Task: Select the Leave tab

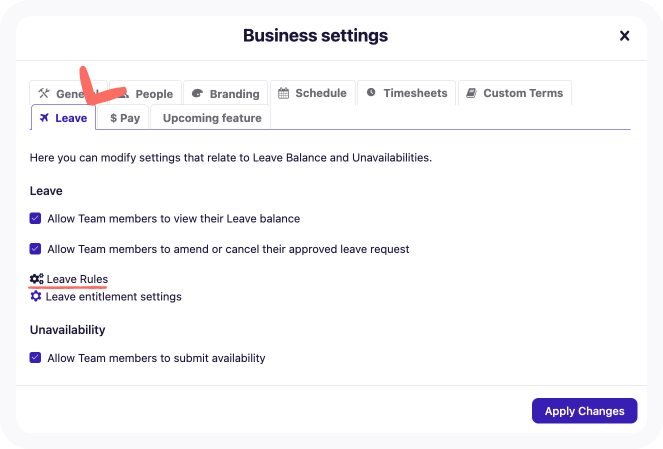Action: (x=63, y=118)
